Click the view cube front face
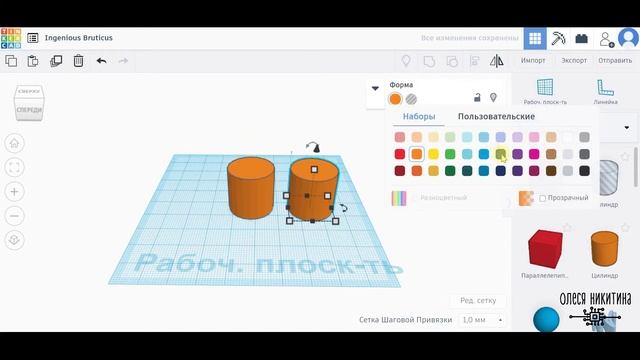 tap(29, 110)
